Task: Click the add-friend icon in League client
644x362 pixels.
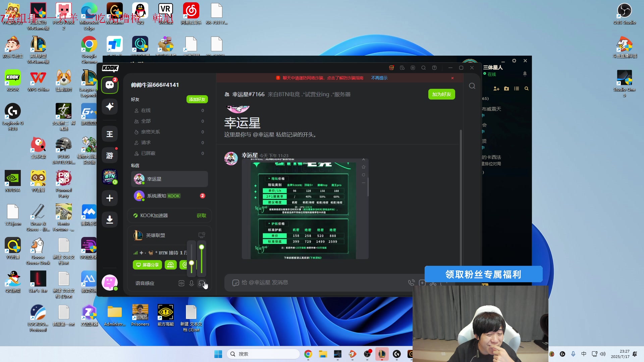Action: [496, 89]
